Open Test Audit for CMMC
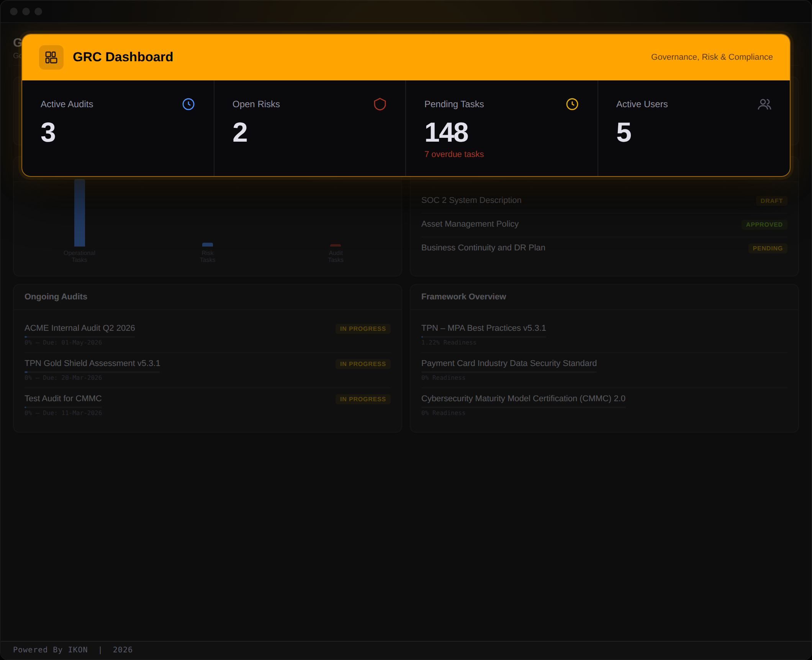Viewport: 812px width, 660px height. (63, 399)
